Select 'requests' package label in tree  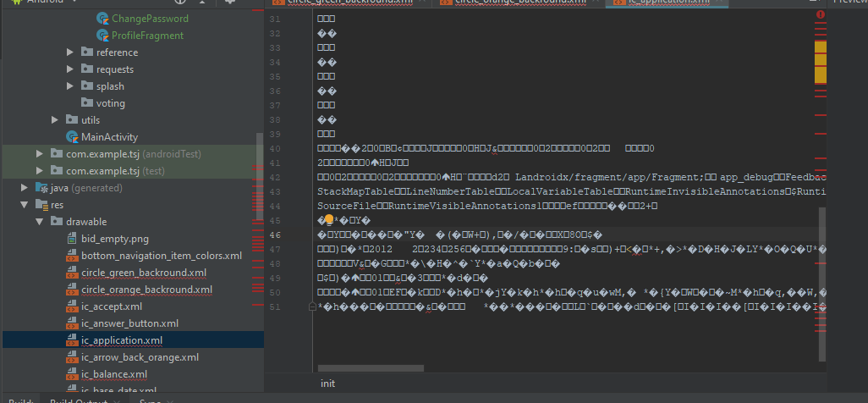point(115,69)
